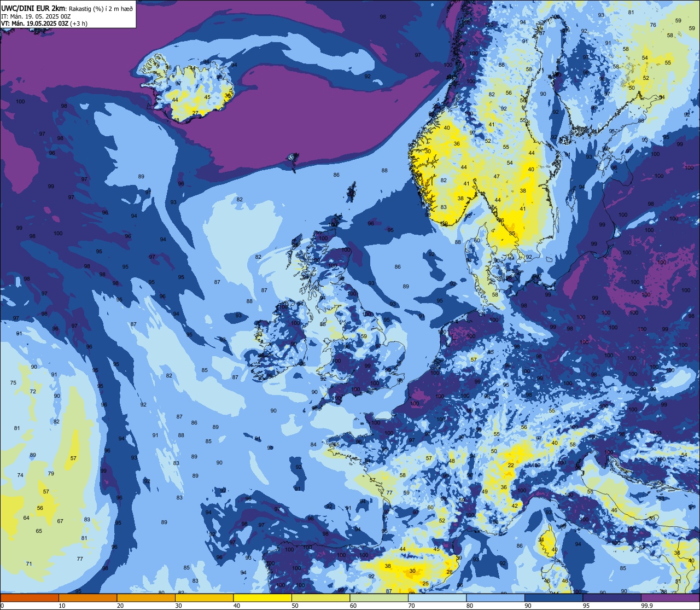Click the 0–10 dark orange legend swatch
This screenshot has height=610, width=700.
[30, 597]
